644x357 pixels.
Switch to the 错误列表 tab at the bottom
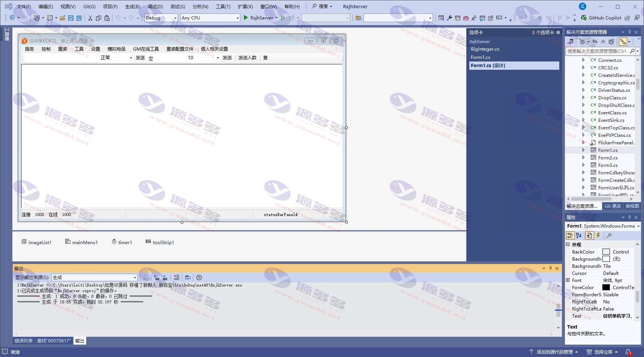[24, 341]
